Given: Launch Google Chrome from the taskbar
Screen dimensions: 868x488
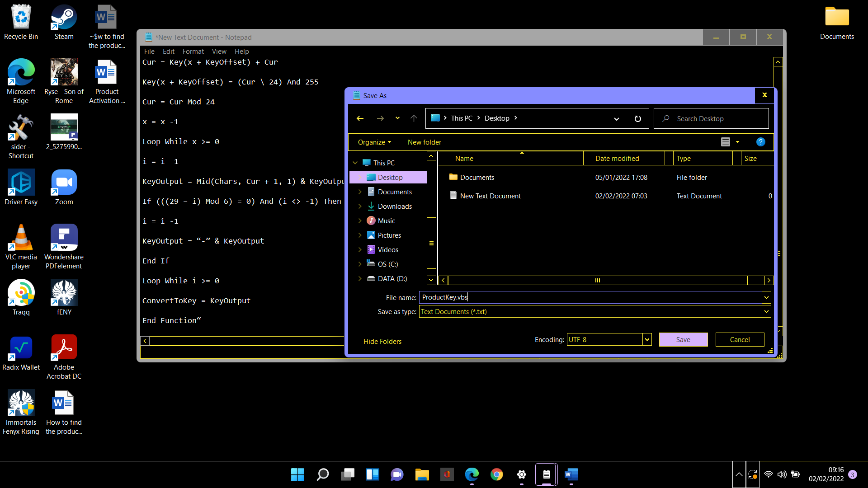Looking at the screenshot, I should [x=496, y=474].
